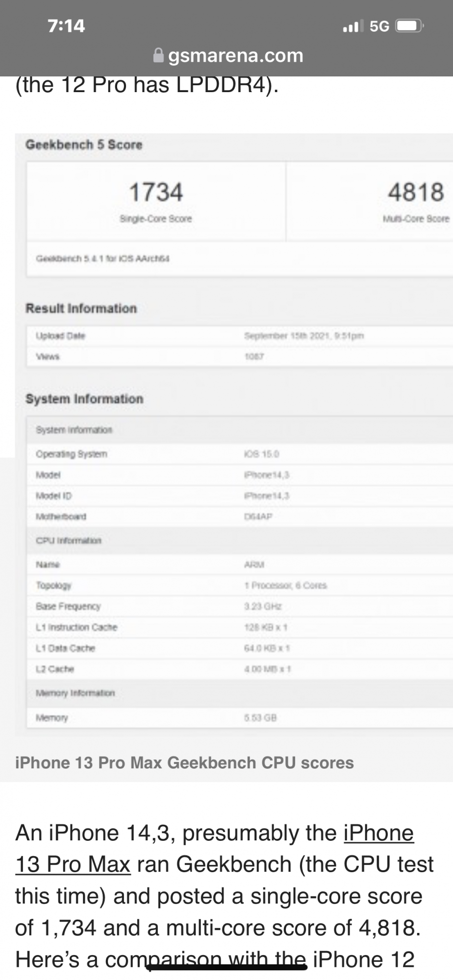Tap the Model ID row label
The height and width of the screenshot is (980, 453).
point(54,495)
